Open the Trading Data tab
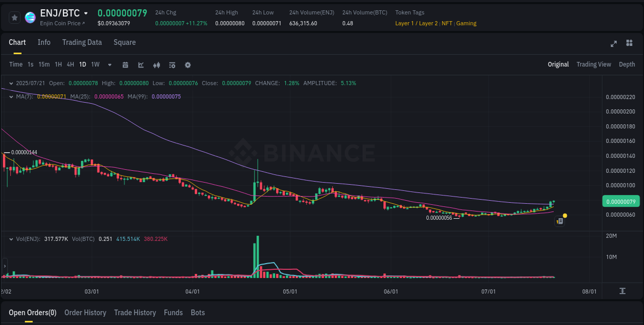This screenshot has height=325, width=644. [82, 42]
